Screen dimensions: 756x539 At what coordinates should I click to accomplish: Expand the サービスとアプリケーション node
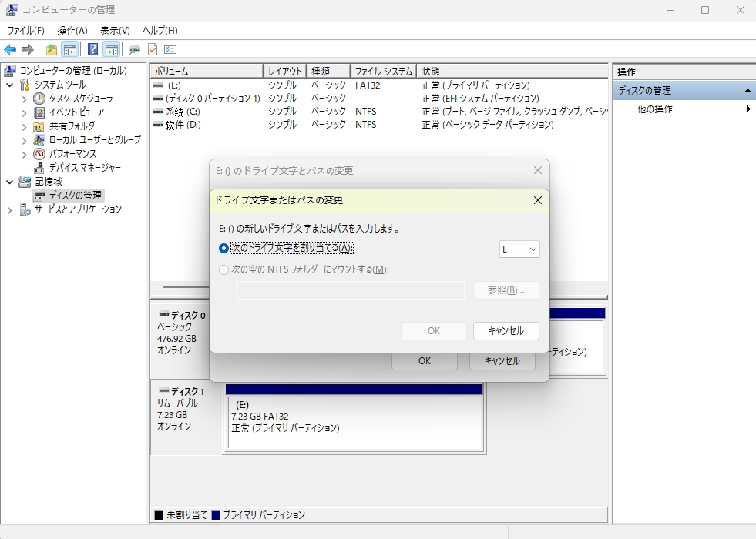point(10,209)
